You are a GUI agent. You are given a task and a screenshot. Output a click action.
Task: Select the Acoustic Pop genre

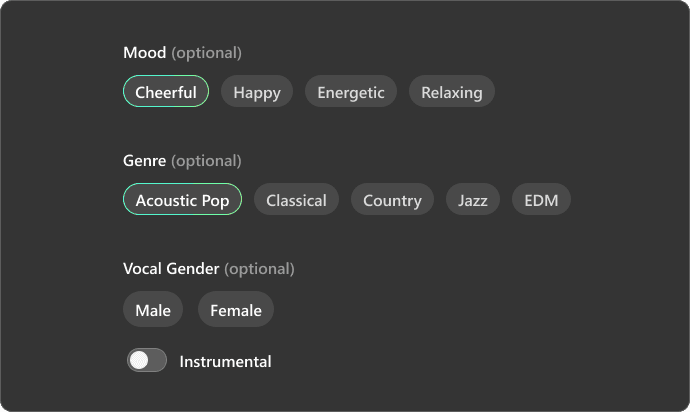click(182, 199)
